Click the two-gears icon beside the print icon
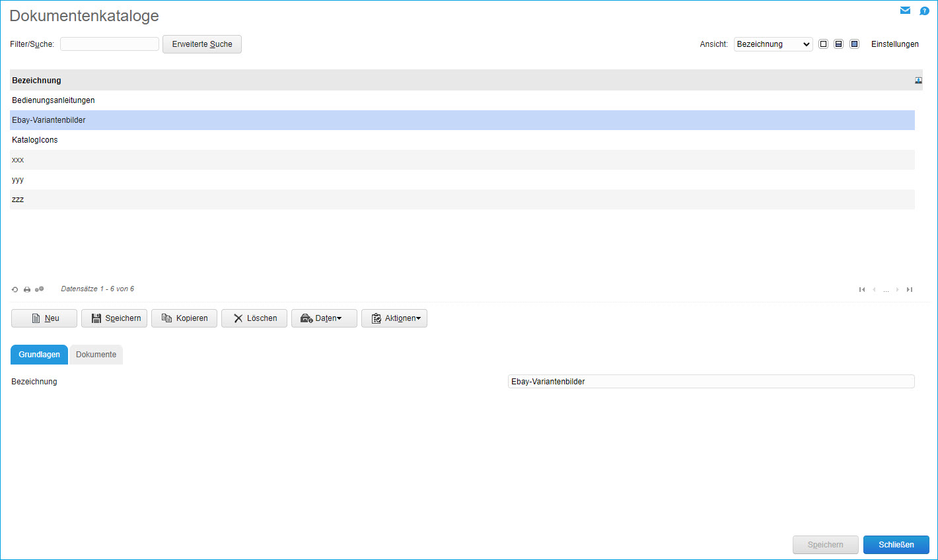Viewport: 938px width, 560px height. click(x=40, y=289)
